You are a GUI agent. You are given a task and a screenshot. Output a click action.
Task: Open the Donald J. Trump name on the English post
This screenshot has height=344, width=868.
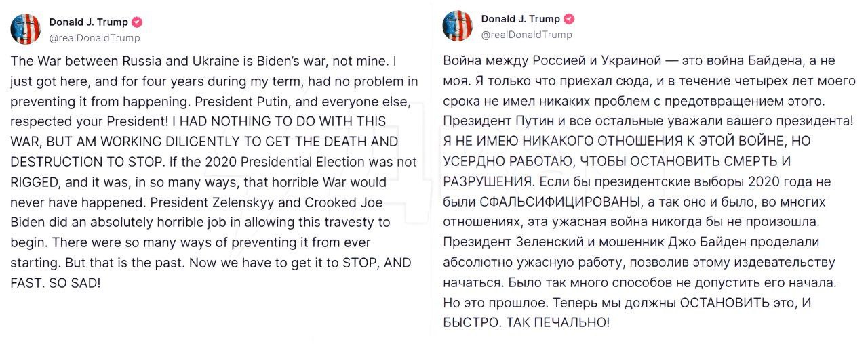pyautogui.click(x=88, y=22)
